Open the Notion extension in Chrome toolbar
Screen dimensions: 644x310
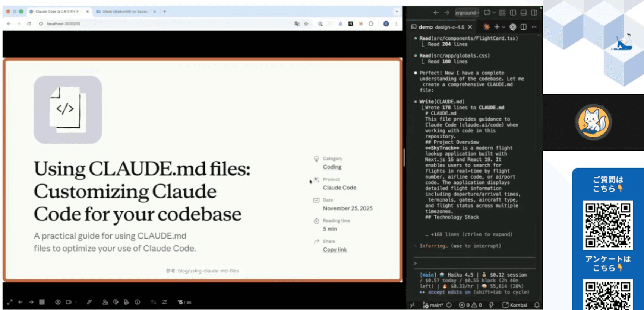pyautogui.click(x=350, y=23)
